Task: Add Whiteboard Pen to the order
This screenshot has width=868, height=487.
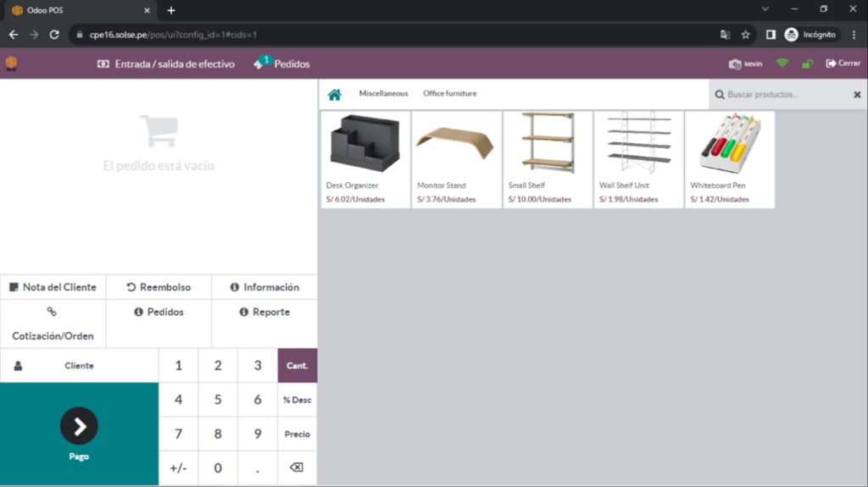Action: pyautogui.click(x=729, y=159)
